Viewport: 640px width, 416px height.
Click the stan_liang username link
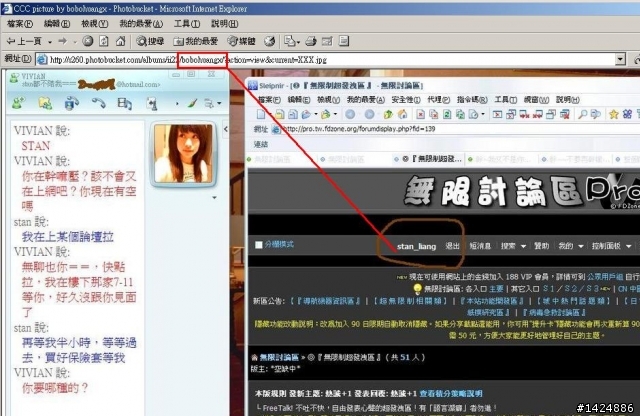coord(416,246)
